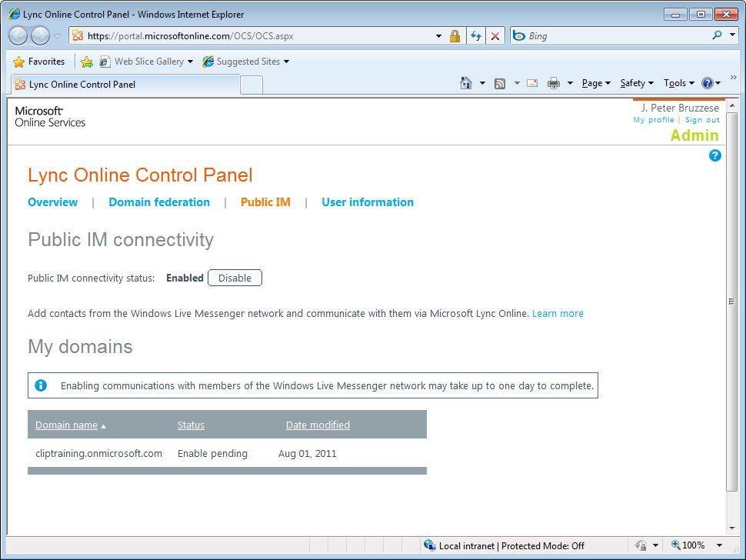The width and height of the screenshot is (746, 560).
Task: Open the Suggested Sites favorite
Action: tap(241, 62)
